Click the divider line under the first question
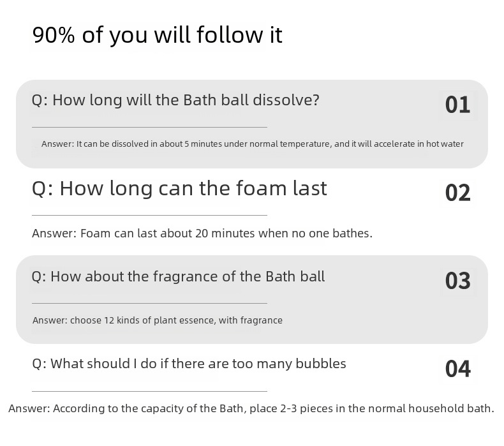 pyautogui.click(x=149, y=127)
